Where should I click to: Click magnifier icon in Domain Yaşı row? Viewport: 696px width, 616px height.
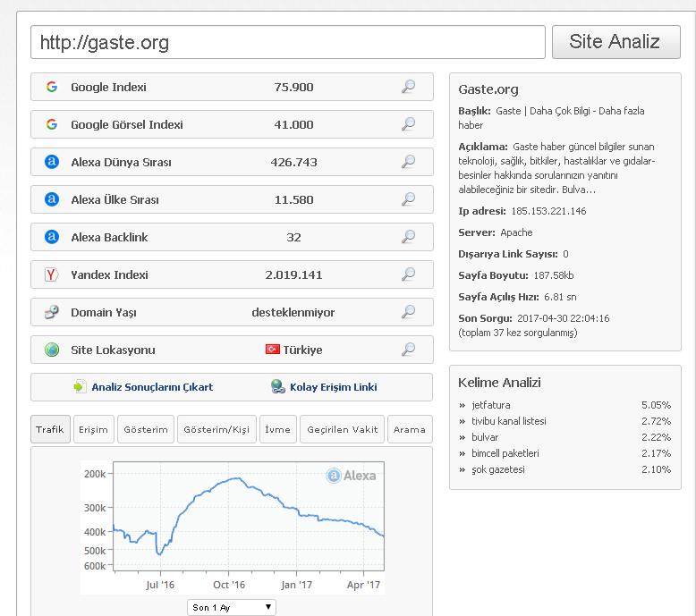(x=408, y=312)
